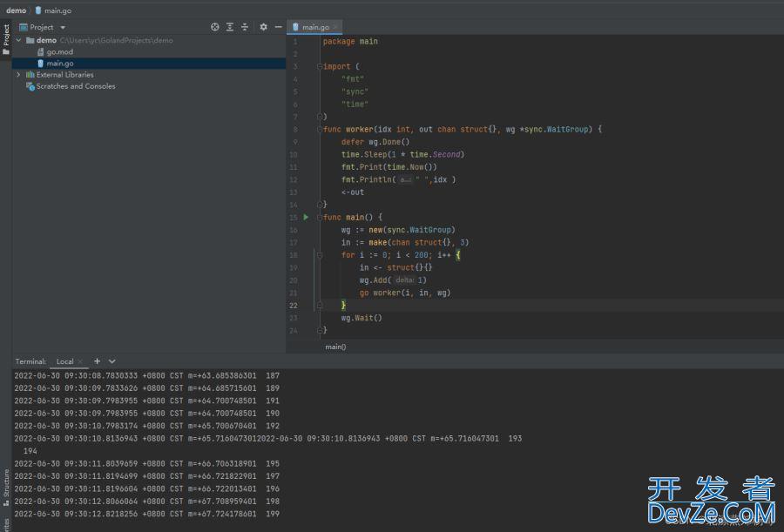Click the 'wg.Wait()' line
The image size is (784, 532).
point(362,318)
